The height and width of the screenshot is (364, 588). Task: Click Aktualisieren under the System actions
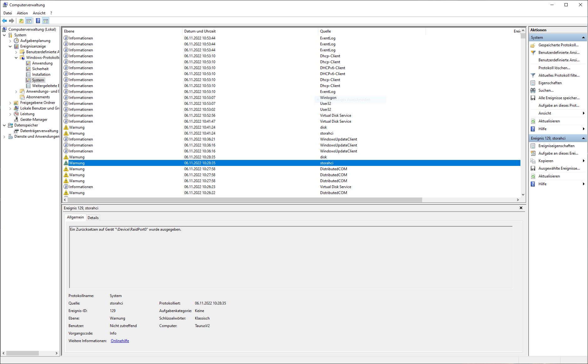coord(549,121)
